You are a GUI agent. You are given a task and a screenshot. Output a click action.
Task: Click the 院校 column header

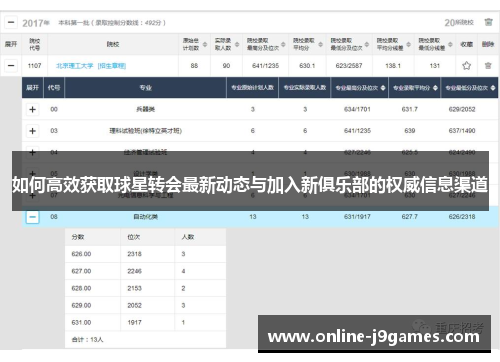[x=113, y=44]
